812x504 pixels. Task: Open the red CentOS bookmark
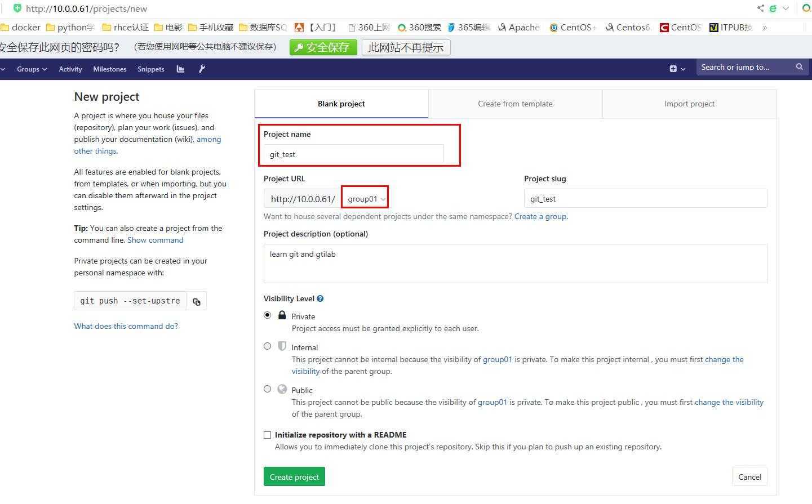tap(681, 27)
